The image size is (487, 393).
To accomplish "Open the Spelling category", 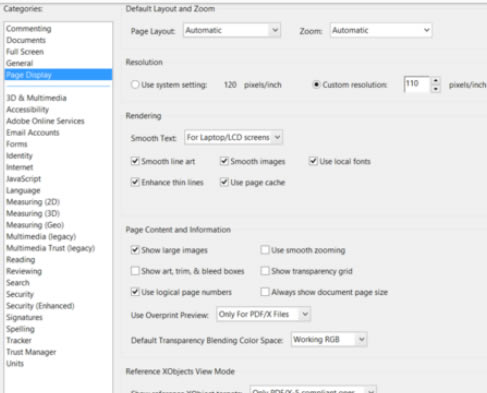I will (20, 329).
